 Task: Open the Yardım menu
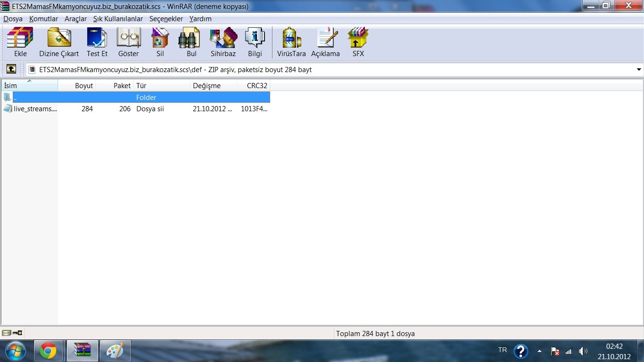(x=200, y=19)
